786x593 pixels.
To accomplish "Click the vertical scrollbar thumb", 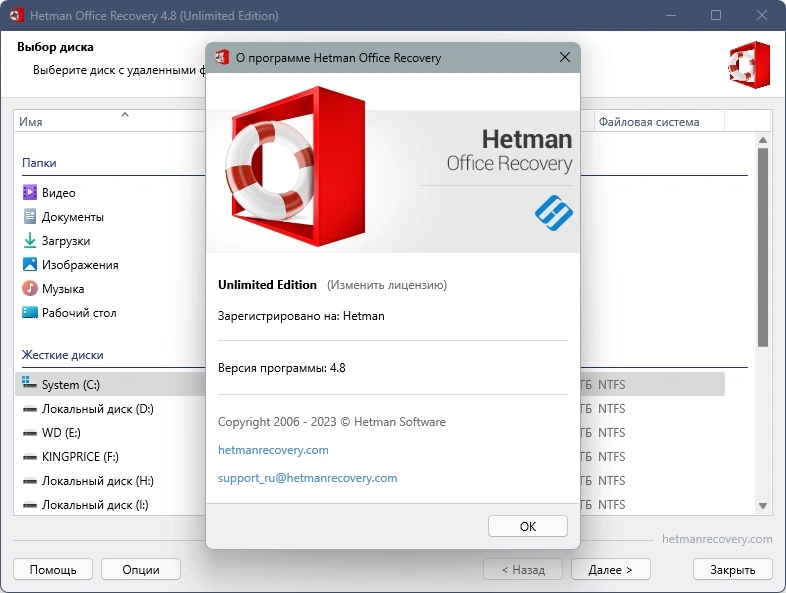I will click(763, 247).
